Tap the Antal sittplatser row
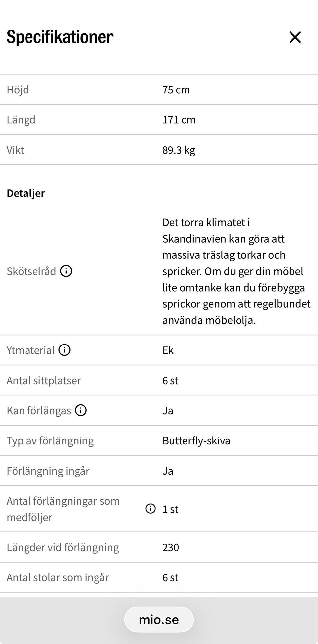The height and width of the screenshot is (644, 318). (x=159, y=380)
